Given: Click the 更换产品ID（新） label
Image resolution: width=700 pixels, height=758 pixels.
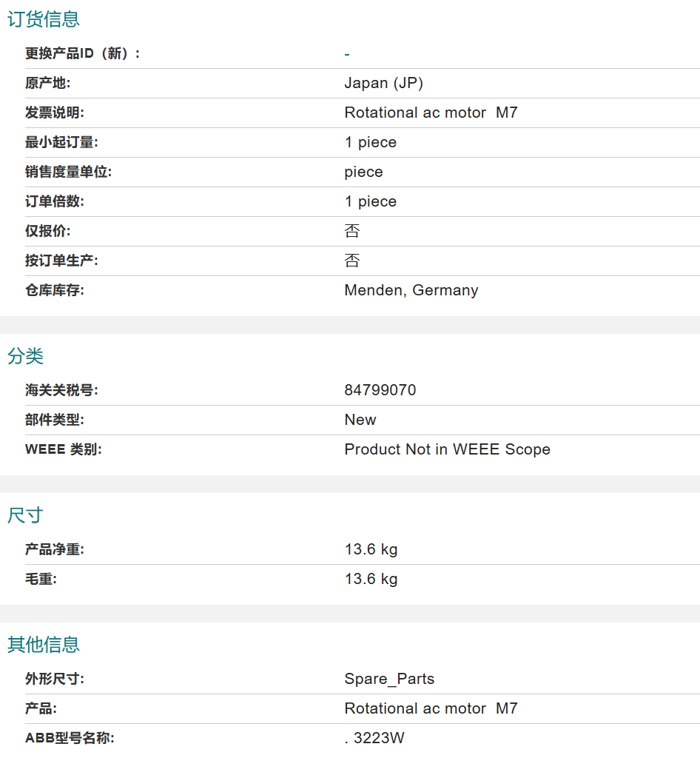Looking at the screenshot, I should pos(83,53).
